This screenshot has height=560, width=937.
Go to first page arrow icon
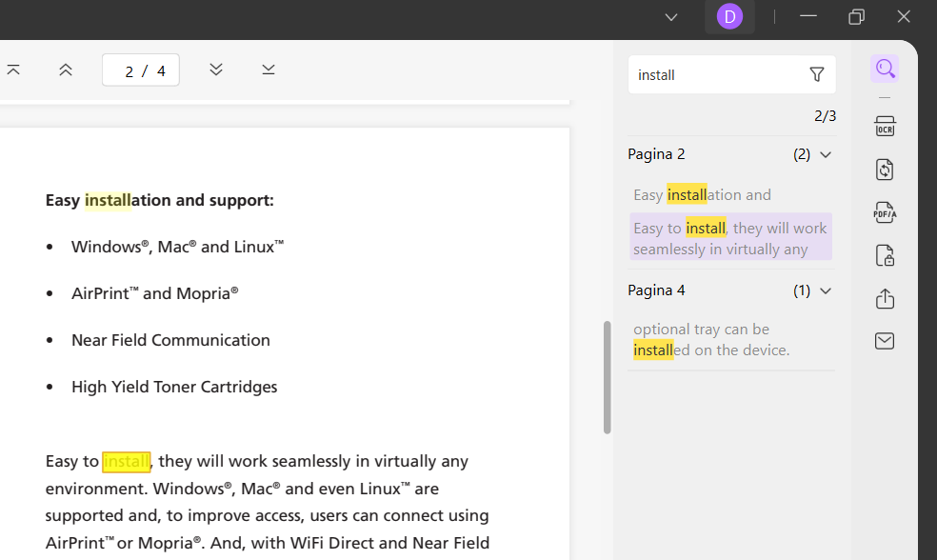(13, 70)
